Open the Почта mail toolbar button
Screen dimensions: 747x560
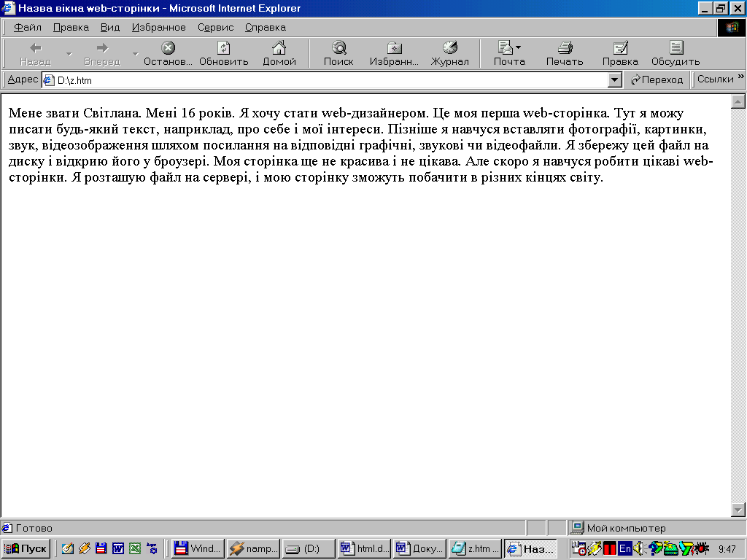click(508, 53)
